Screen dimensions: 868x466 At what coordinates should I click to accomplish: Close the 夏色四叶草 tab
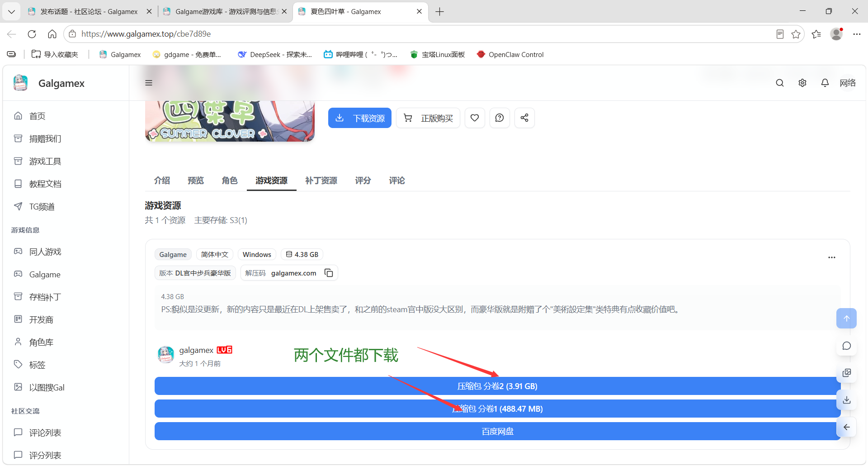pos(419,12)
